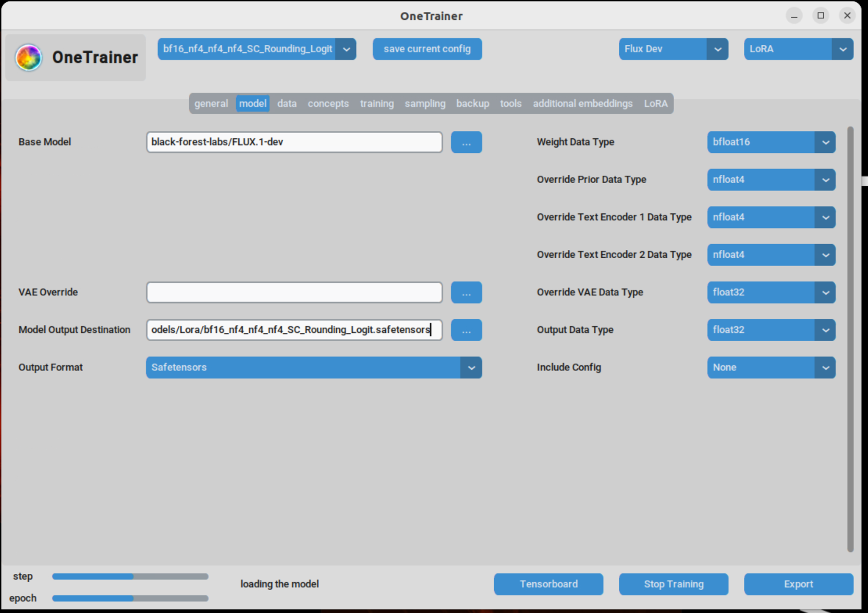
Task: Browse for Model Output Destination path
Action: 466,330
